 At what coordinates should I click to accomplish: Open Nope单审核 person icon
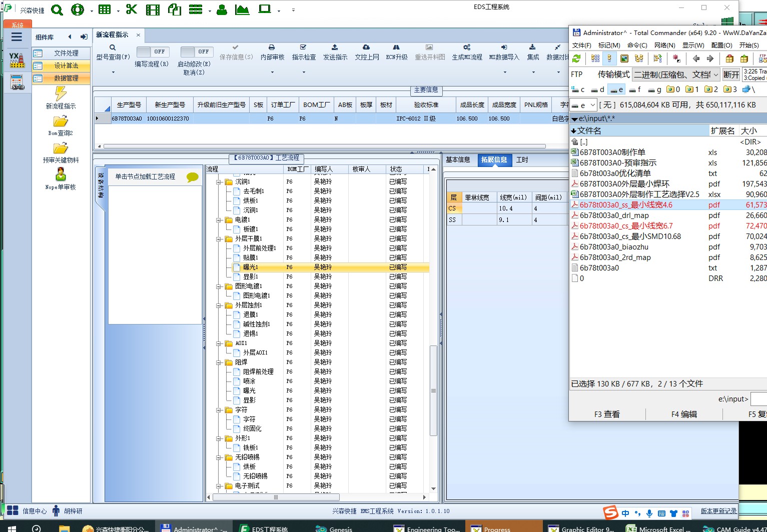61,174
